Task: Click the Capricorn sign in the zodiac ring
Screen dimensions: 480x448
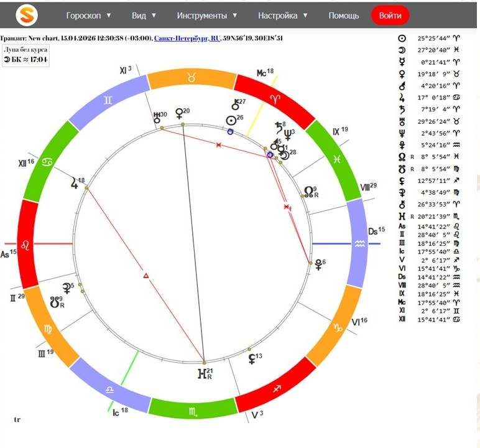Action: tap(338, 328)
